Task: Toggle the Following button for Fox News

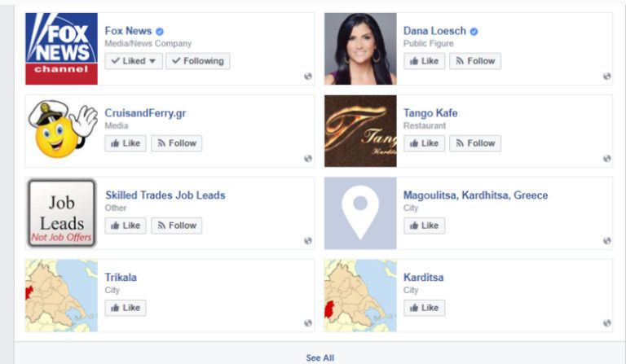Action: [x=197, y=61]
